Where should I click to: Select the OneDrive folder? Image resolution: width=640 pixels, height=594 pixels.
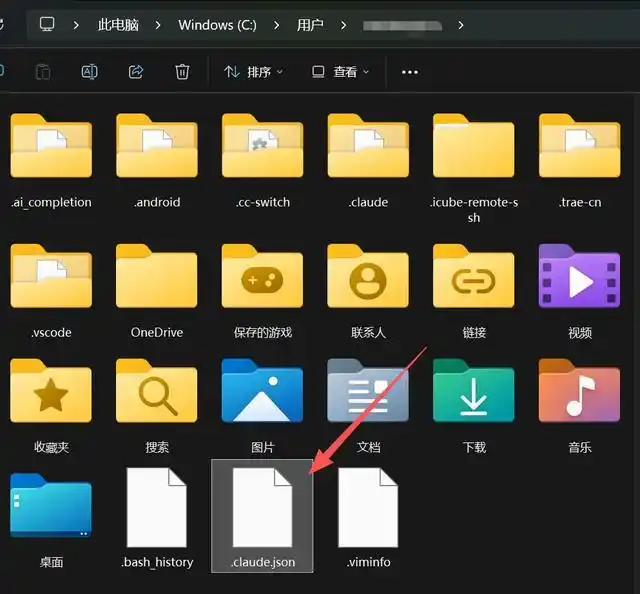157,291
